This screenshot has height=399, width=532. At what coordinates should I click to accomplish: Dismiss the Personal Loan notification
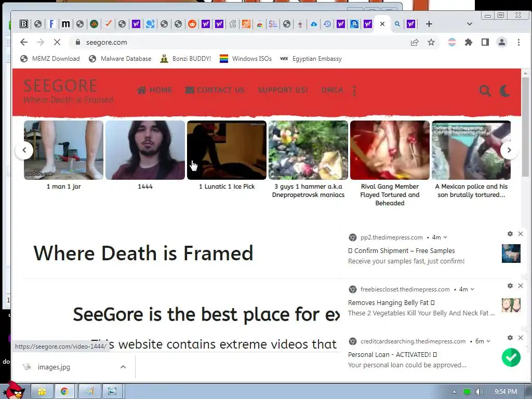click(x=521, y=338)
